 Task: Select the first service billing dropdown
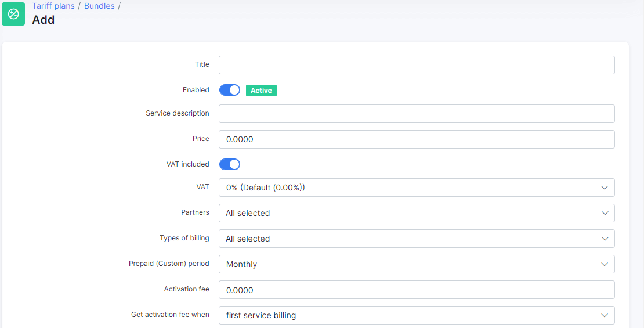pyautogui.click(x=417, y=315)
